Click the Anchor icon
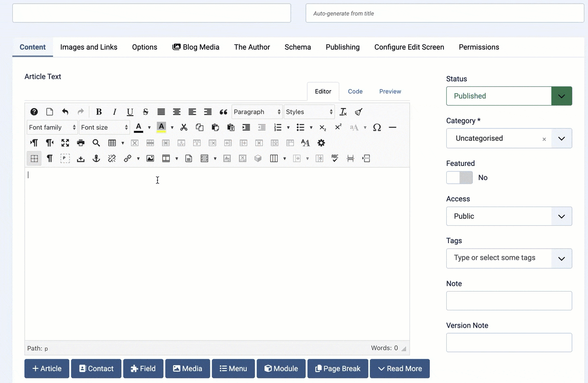Screen dimensions: 588x383 pyautogui.click(x=96, y=159)
